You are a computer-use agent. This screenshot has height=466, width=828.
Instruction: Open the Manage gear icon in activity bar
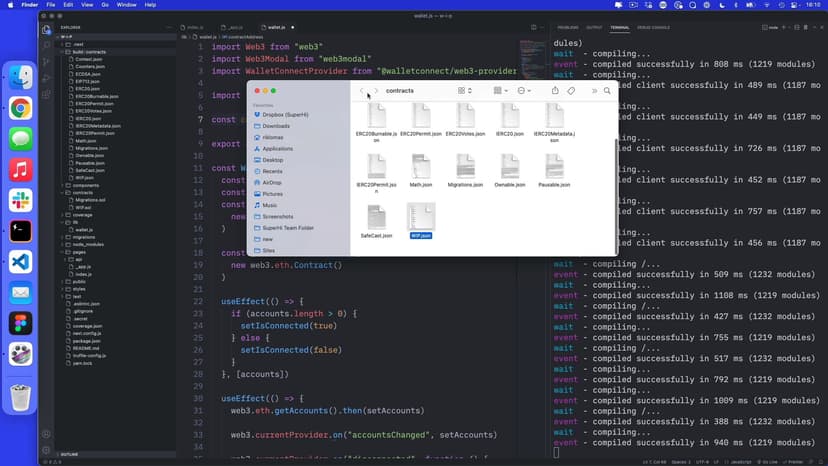pyautogui.click(x=46, y=451)
